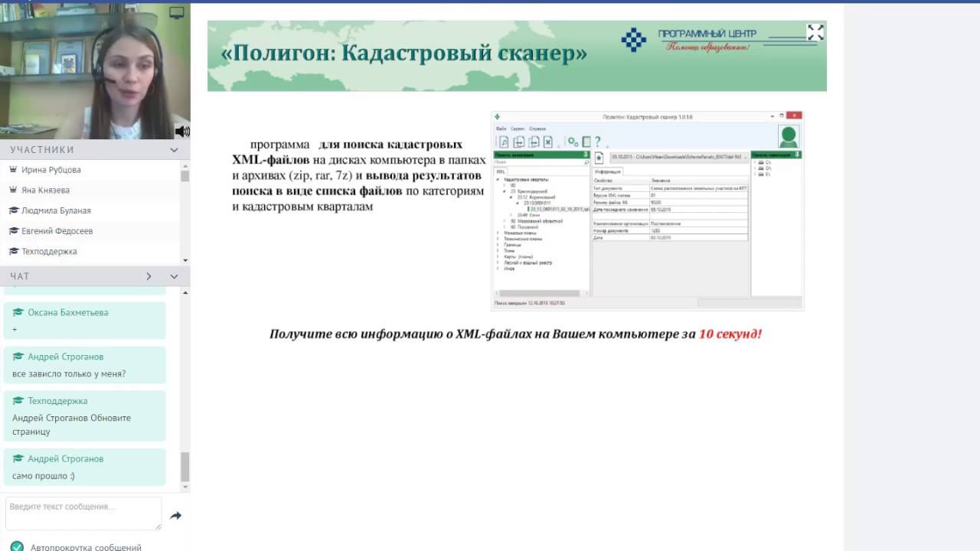
Task: Click cap icon next to Оксана Бахметьева message
Action: [x=18, y=312]
